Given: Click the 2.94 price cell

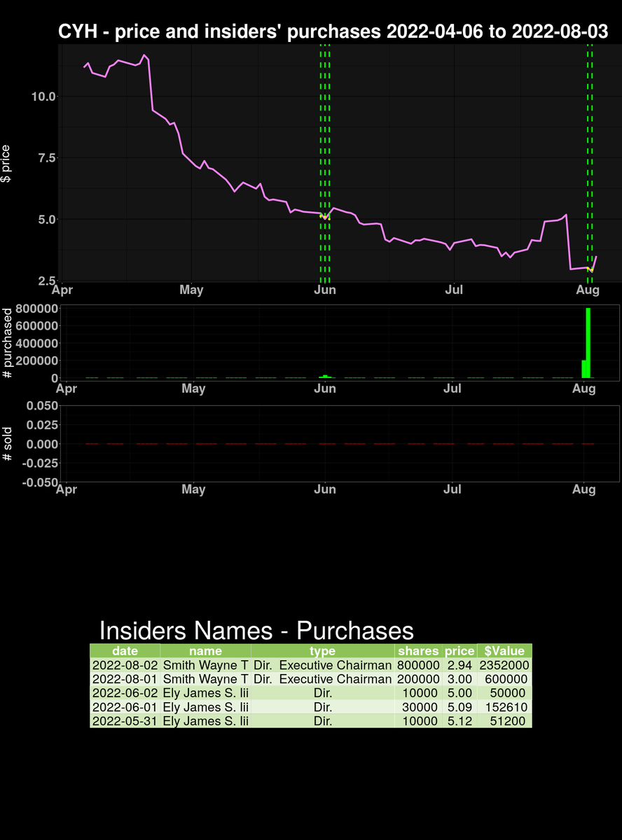Looking at the screenshot, I should click(x=459, y=664).
